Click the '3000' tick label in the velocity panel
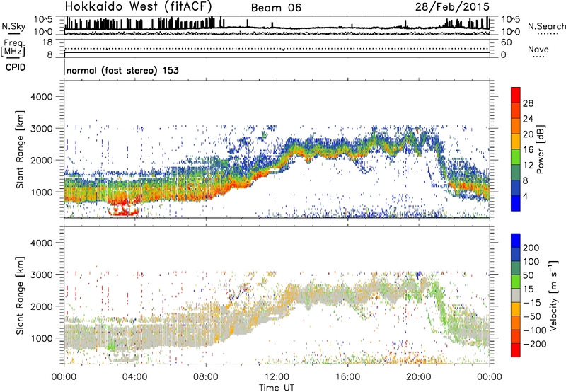 click(x=42, y=275)
